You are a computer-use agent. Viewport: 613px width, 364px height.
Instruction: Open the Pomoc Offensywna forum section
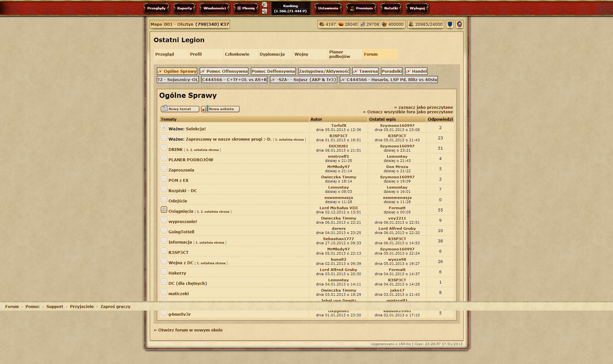click(227, 71)
